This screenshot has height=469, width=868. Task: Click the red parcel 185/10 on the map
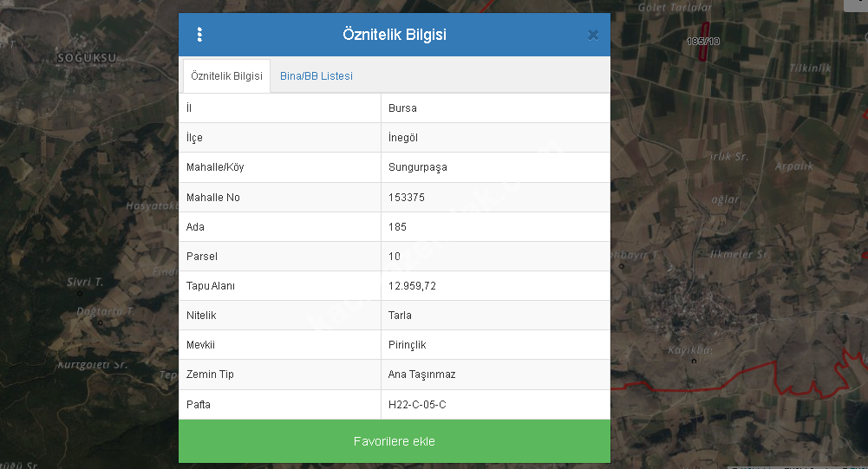click(705, 42)
